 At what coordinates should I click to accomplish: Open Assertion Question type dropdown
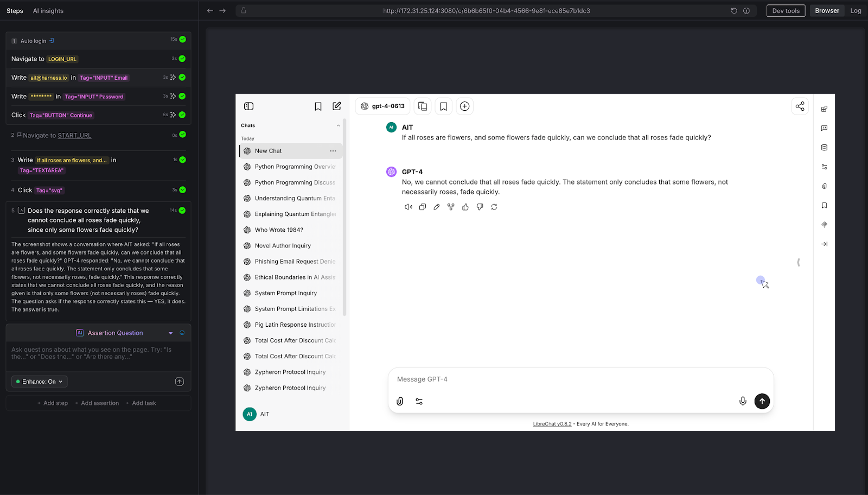pyautogui.click(x=170, y=333)
